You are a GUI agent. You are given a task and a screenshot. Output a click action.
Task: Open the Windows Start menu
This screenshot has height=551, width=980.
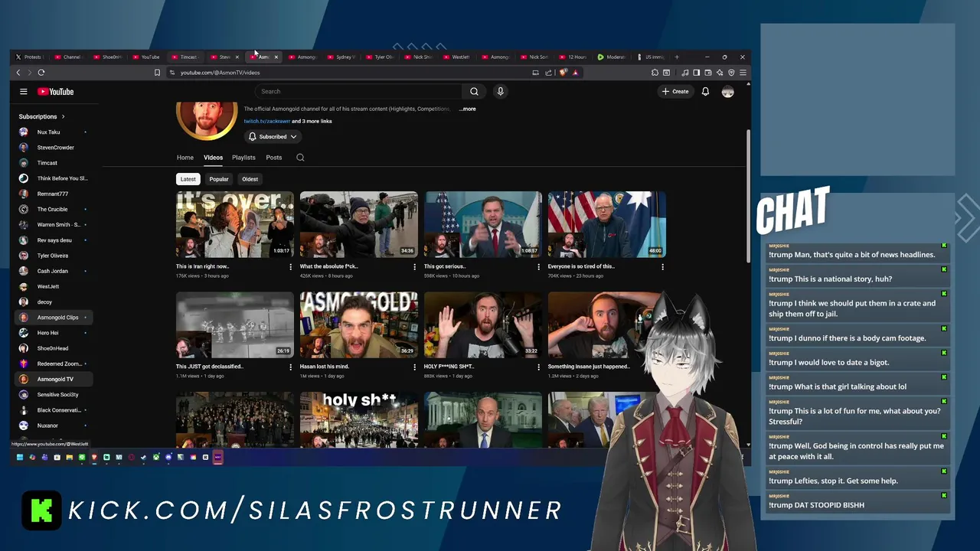[20, 457]
